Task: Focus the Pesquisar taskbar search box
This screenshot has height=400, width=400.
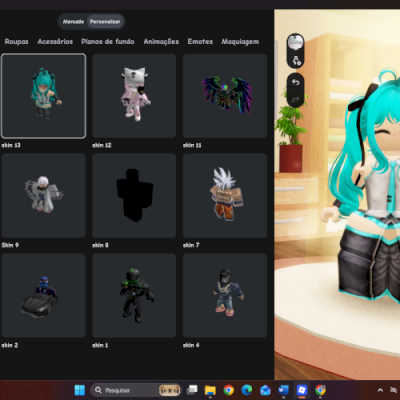Action: [136, 390]
